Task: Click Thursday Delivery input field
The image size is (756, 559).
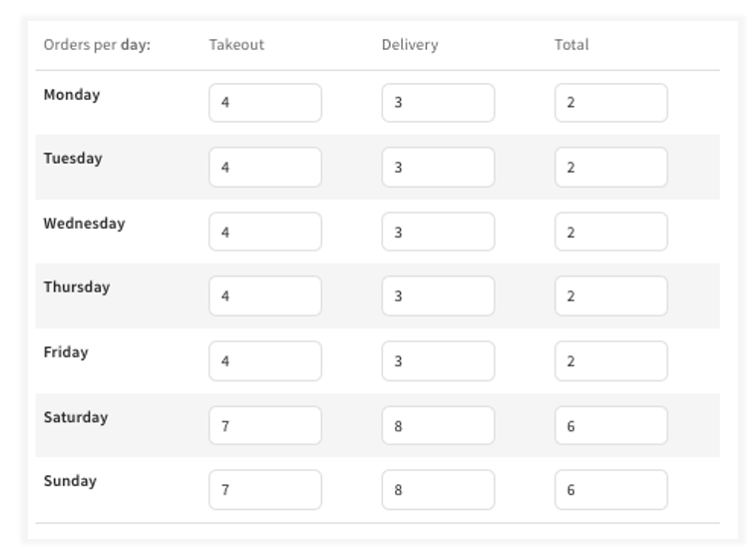Action: [x=437, y=296]
